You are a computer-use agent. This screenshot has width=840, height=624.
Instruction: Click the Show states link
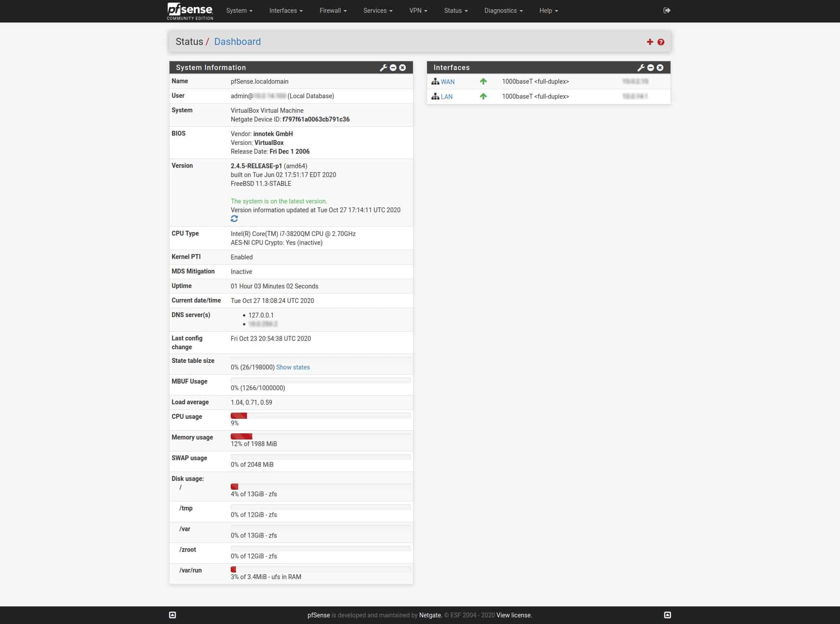pyautogui.click(x=293, y=367)
